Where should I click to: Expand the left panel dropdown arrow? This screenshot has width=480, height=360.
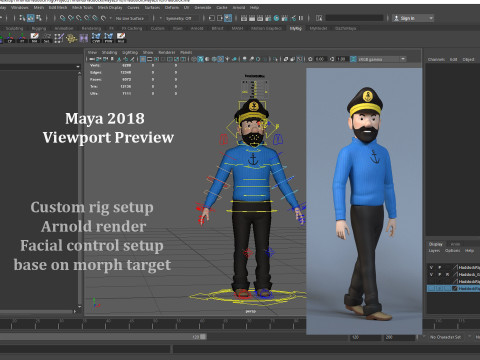pos(78,67)
